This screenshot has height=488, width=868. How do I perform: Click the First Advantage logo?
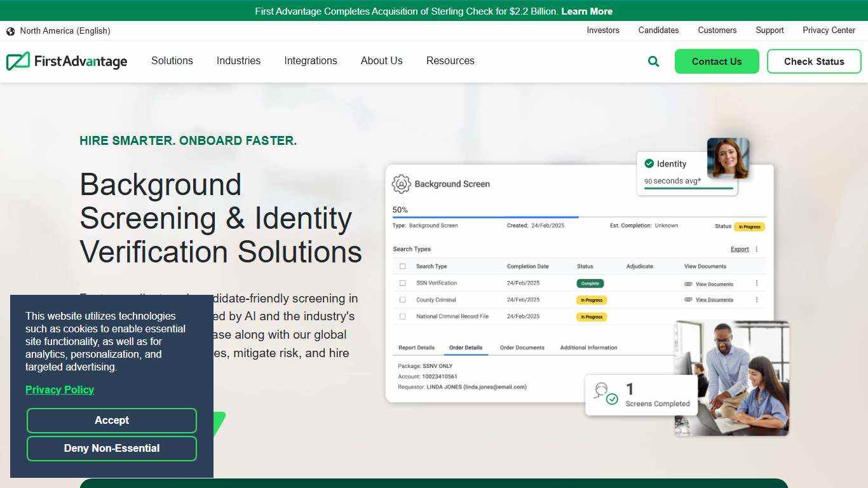(x=66, y=60)
